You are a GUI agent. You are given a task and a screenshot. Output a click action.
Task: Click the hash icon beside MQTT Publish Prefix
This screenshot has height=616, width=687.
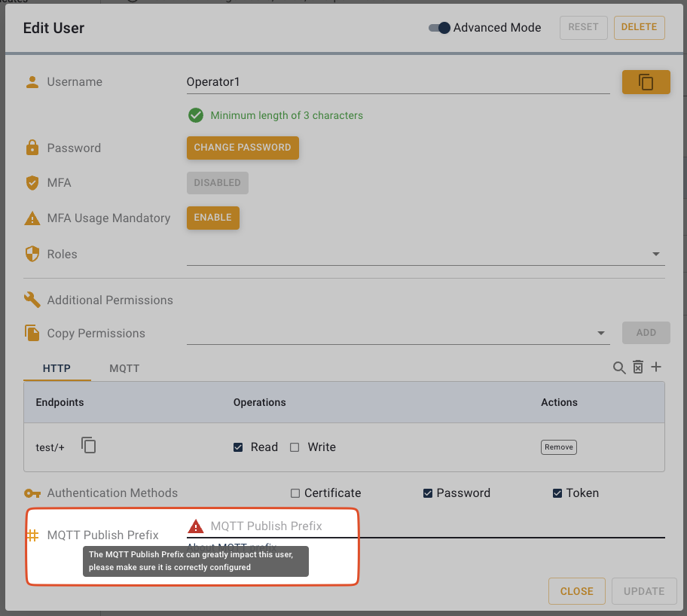[32, 535]
